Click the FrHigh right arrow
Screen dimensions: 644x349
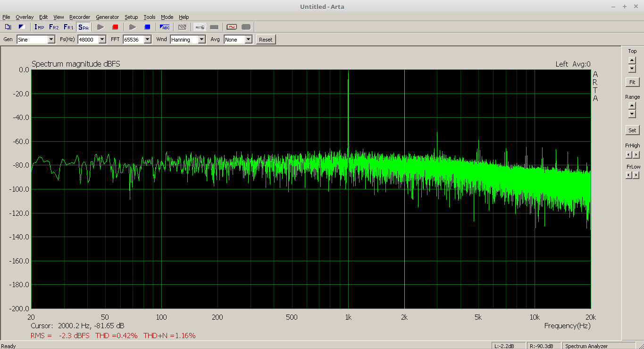[636, 155]
